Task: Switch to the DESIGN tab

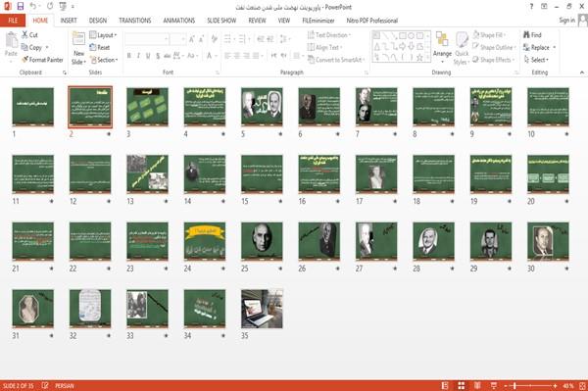Action: (98, 21)
